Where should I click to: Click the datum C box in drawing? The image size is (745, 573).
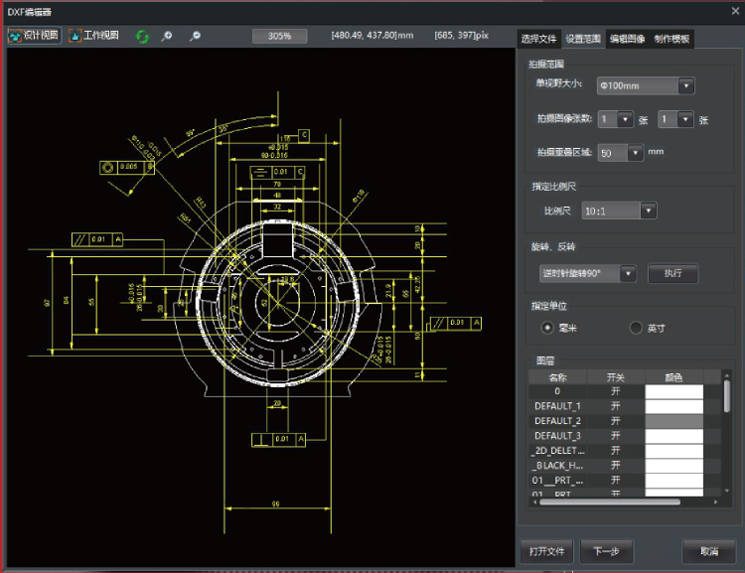(304, 135)
